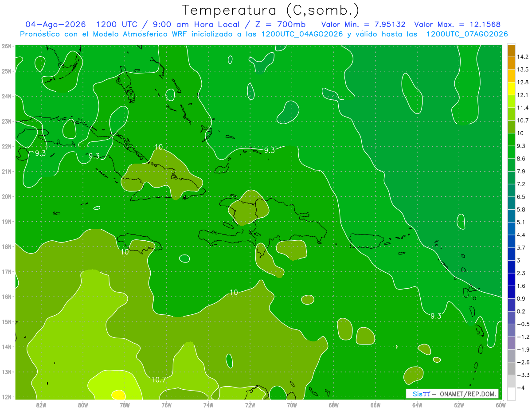The image size is (532, 411).
Task: Click the '74W' longitude axis label
Action: (208, 405)
